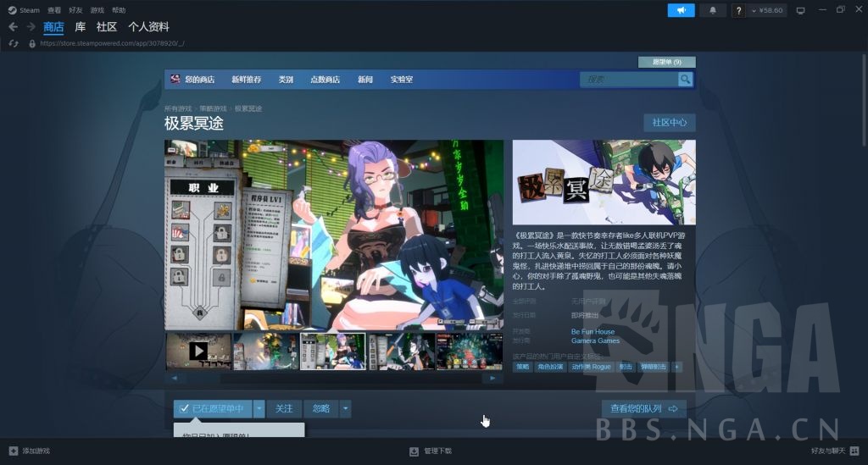This screenshot has width=868, height=465.
Task: Open developer link Be Fun House
Action: (x=593, y=332)
